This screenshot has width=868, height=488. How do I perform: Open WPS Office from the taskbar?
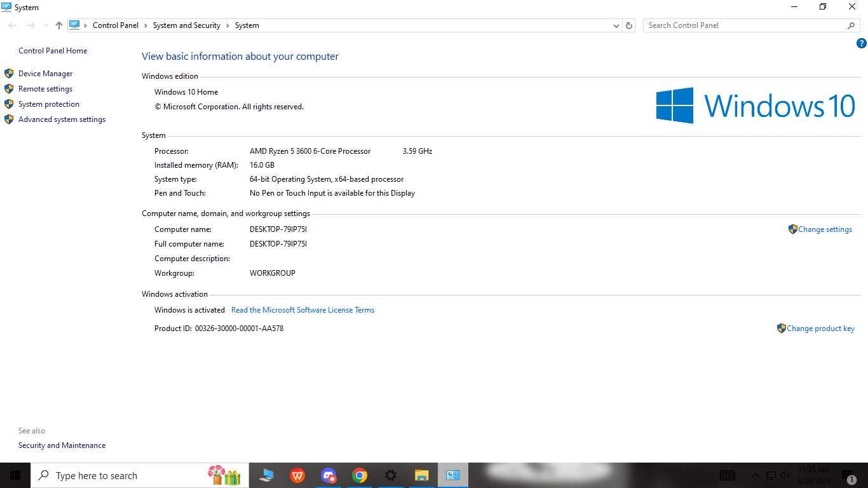tap(297, 475)
